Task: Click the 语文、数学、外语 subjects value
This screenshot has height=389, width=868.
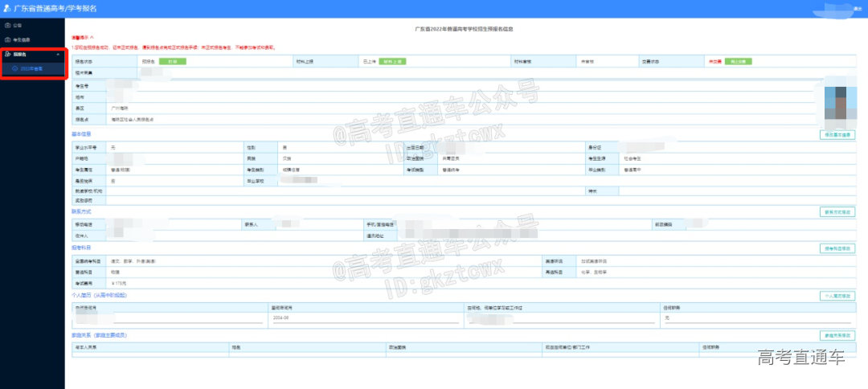Action: pyautogui.click(x=133, y=260)
